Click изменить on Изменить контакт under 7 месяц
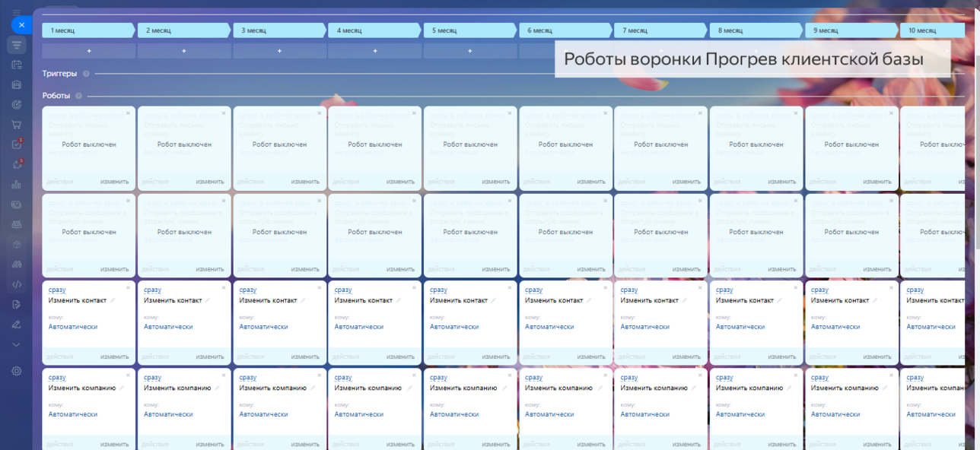The width and height of the screenshot is (980, 450). point(686,357)
